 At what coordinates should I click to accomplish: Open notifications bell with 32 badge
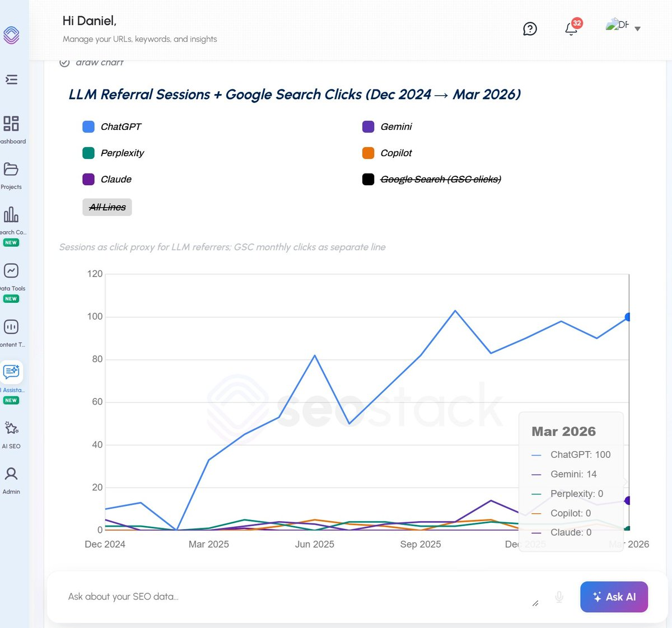click(571, 29)
